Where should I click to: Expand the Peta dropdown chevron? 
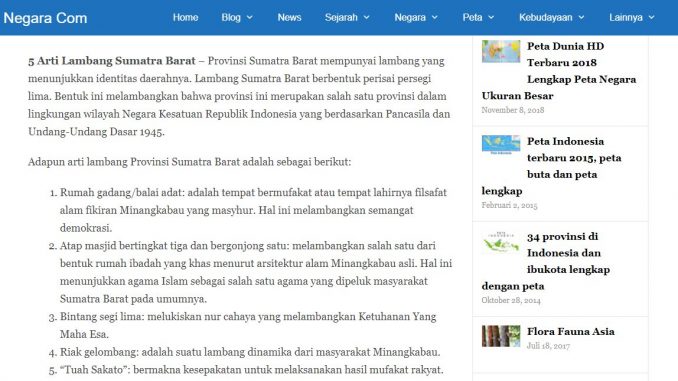pyautogui.click(x=491, y=18)
